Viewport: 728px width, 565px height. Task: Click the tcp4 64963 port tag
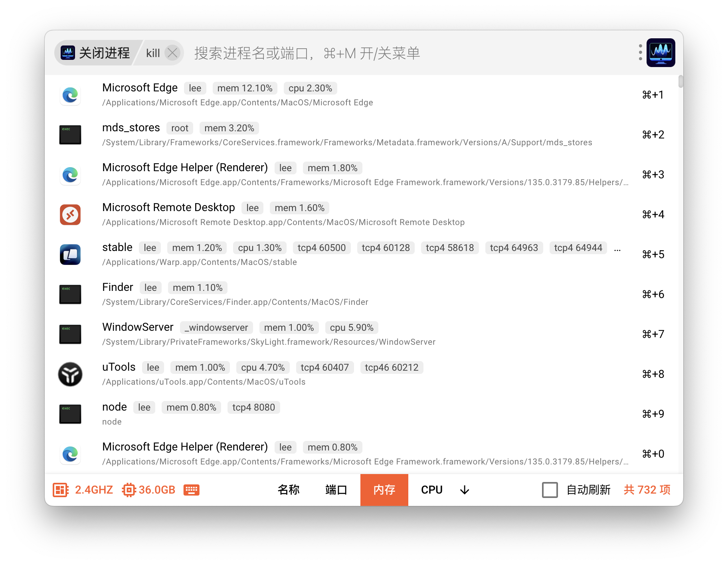[514, 248]
